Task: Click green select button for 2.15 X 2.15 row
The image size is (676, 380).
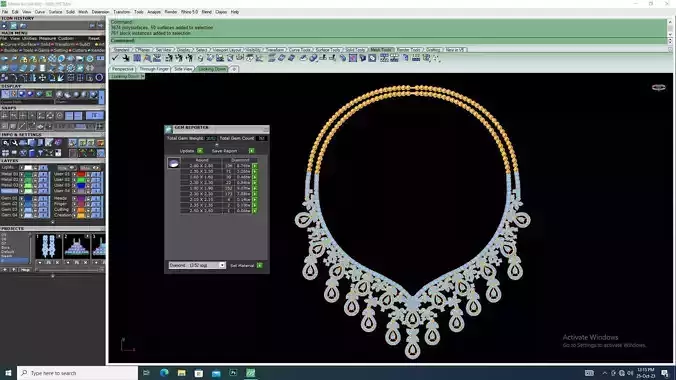Action: coord(255,200)
